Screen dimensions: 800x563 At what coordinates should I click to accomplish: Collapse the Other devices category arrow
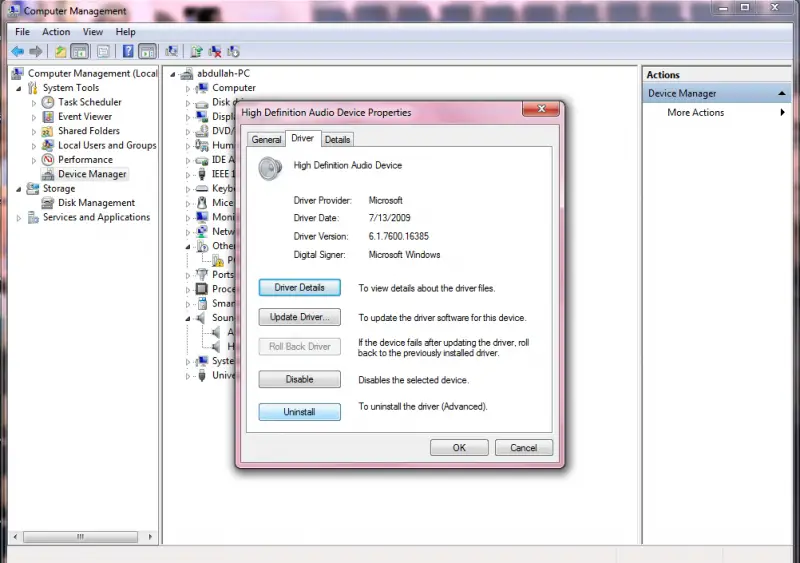pyautogui.click(x=188, y=247)
